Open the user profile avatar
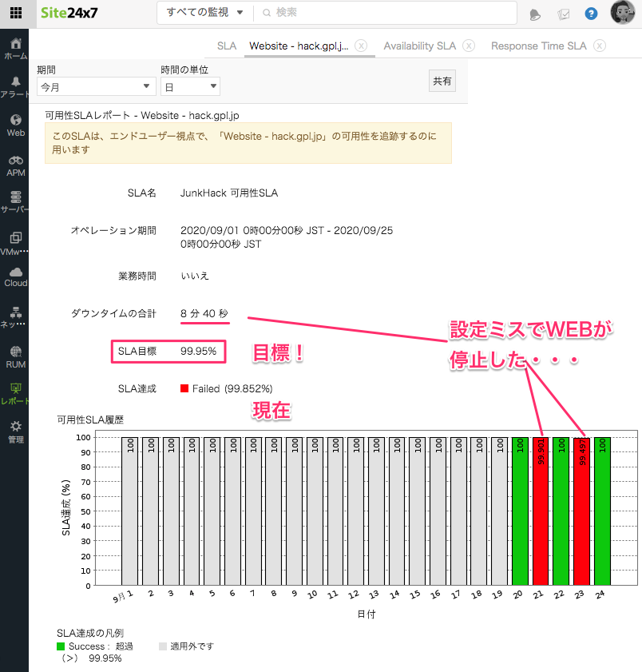Image resolution: width=642 pixels, height=672 pixels. point(622,13)
